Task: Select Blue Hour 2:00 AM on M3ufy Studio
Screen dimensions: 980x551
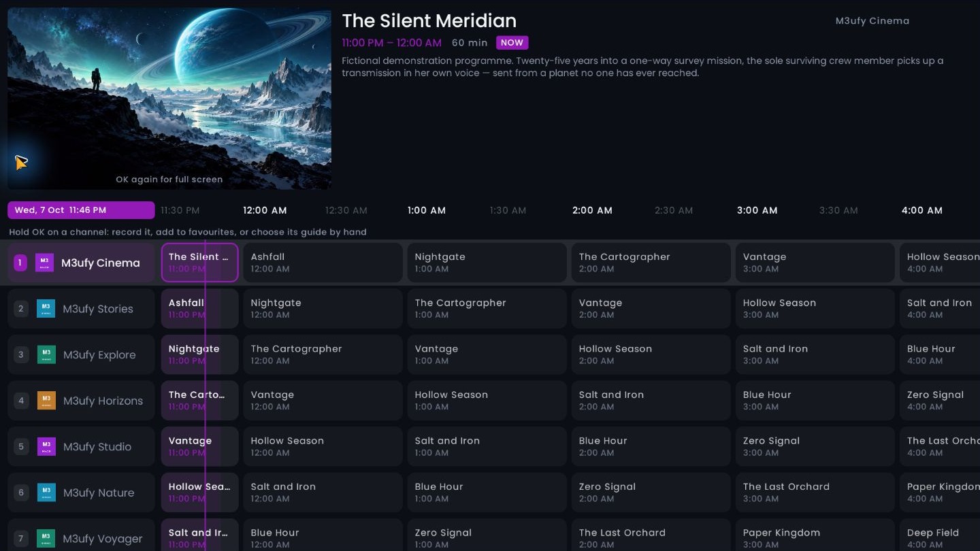Action: 651,446
